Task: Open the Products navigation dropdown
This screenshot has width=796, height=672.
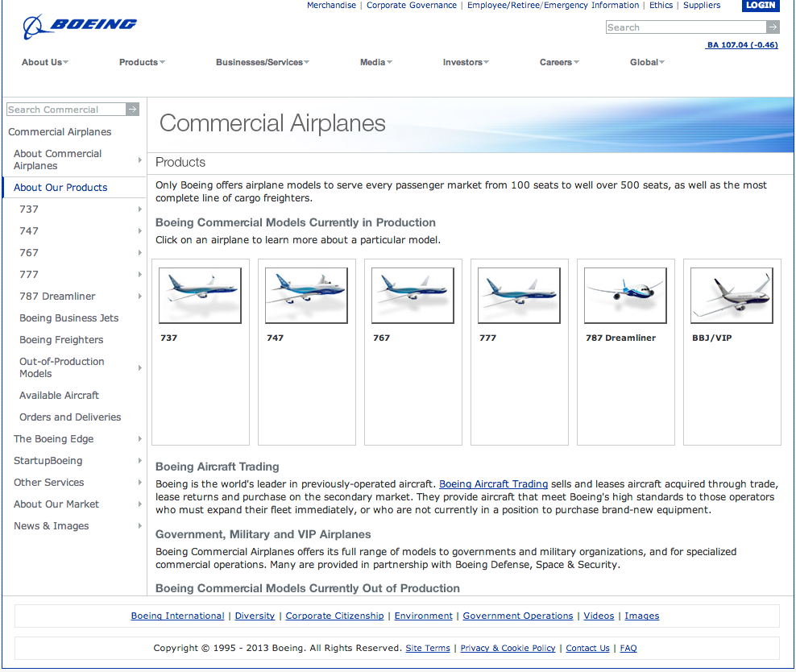Action: pyautogui.click(x=142, y=61)
